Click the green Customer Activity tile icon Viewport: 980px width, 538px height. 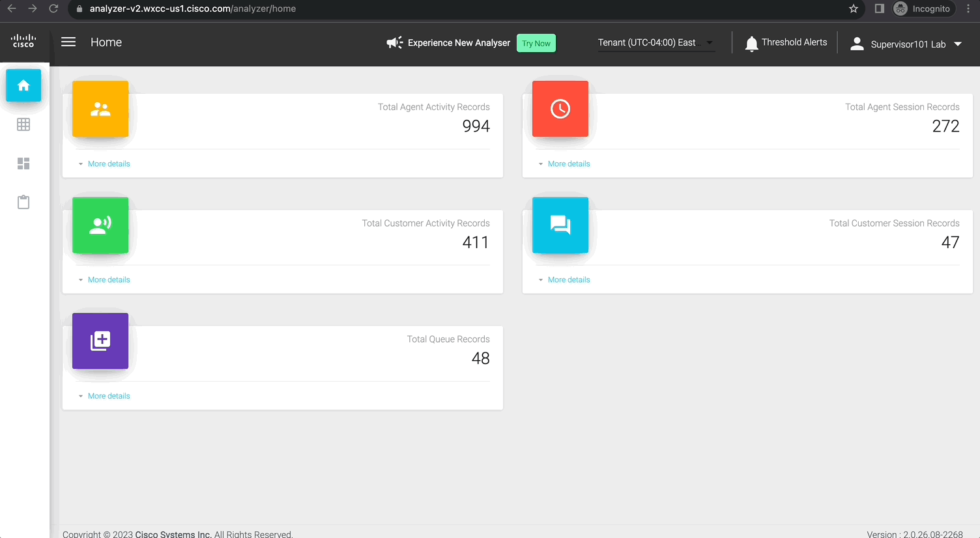pyautogui.click(x=100, y=225)
